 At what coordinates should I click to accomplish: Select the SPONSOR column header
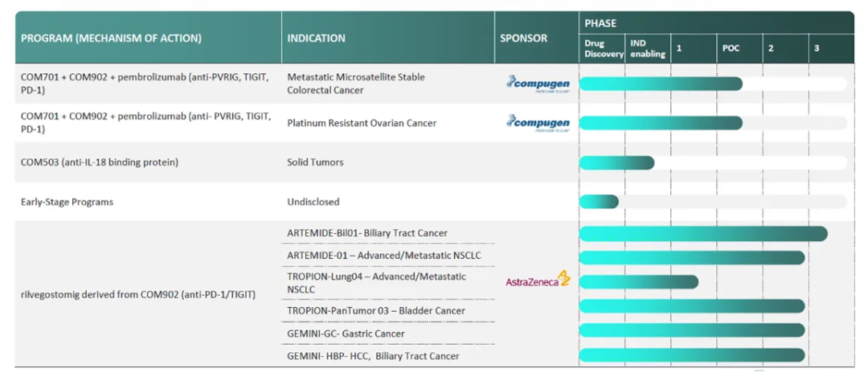click(523, 38)
